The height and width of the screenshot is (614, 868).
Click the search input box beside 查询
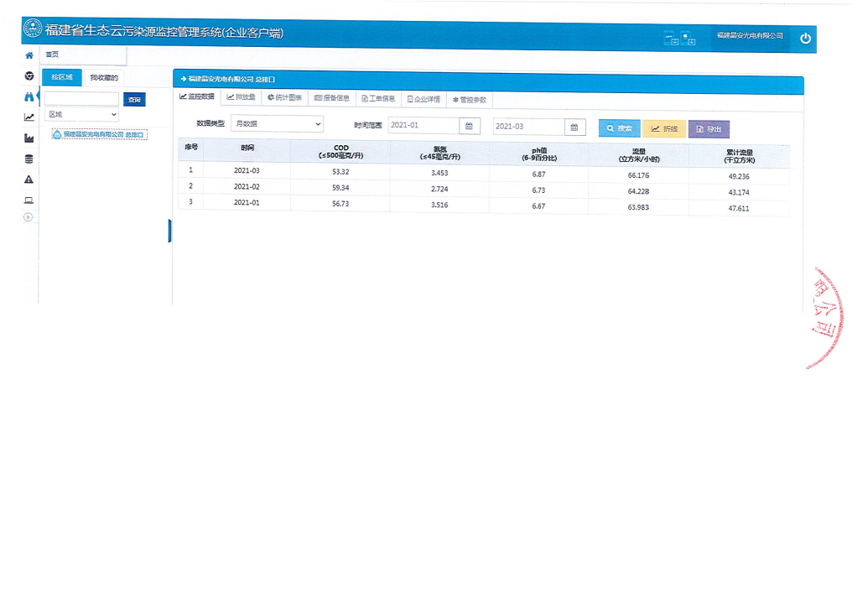tap(81, 99)
